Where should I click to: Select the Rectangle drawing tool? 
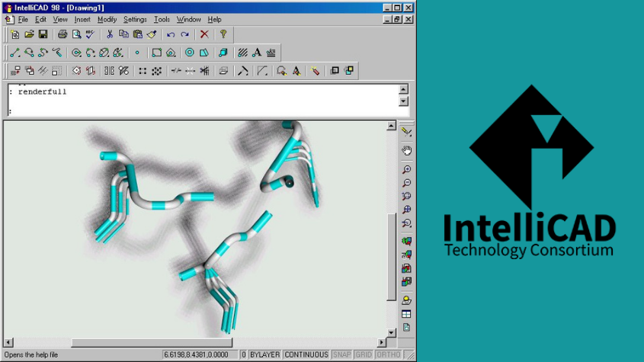point(156,53)
